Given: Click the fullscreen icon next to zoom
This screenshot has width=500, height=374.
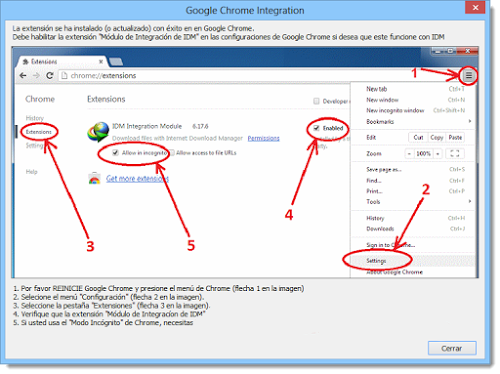Looking at the screenshot, I should click(x=455, y=154).
